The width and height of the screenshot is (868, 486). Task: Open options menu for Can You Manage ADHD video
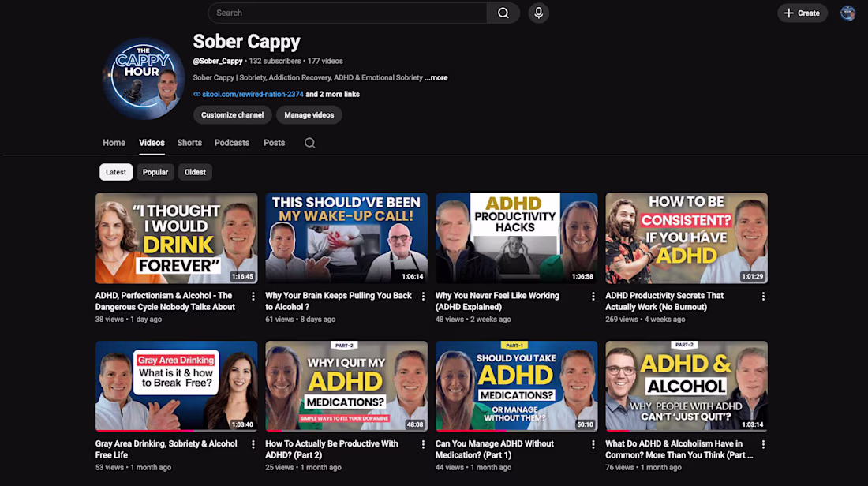point(593,444)
